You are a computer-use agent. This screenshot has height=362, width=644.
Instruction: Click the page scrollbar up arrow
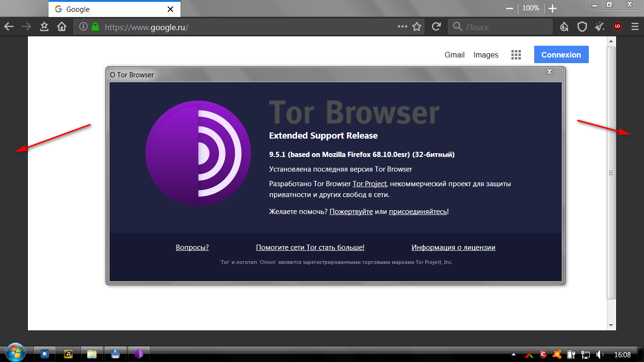click(611, 42)
